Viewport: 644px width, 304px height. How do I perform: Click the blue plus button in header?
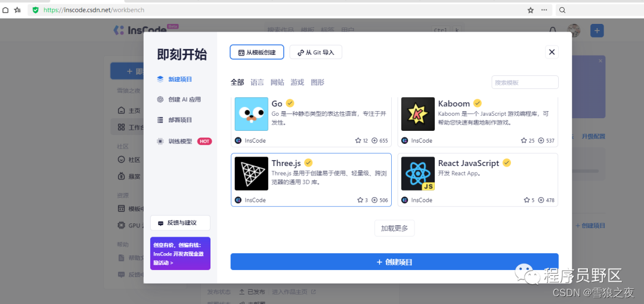pos(597,30)
